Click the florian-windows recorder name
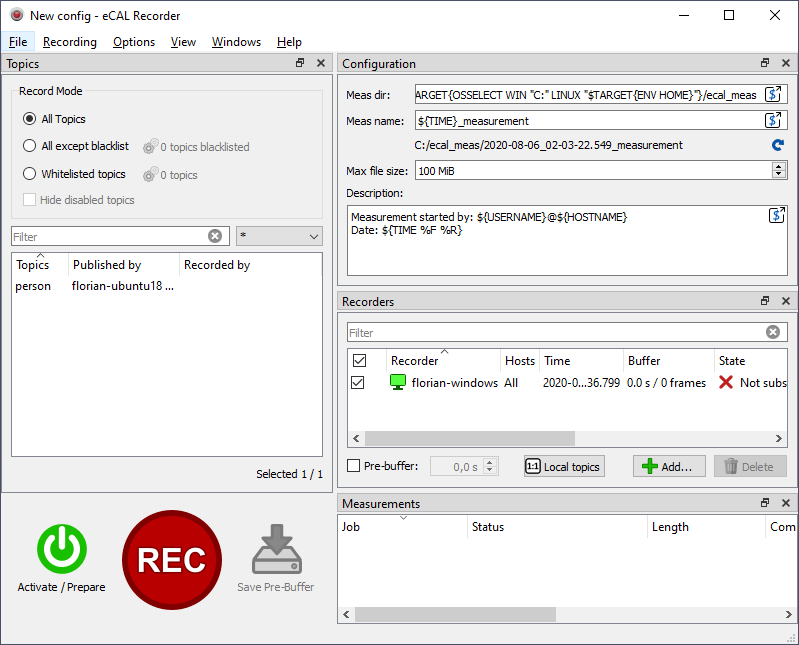 (455, 383)
